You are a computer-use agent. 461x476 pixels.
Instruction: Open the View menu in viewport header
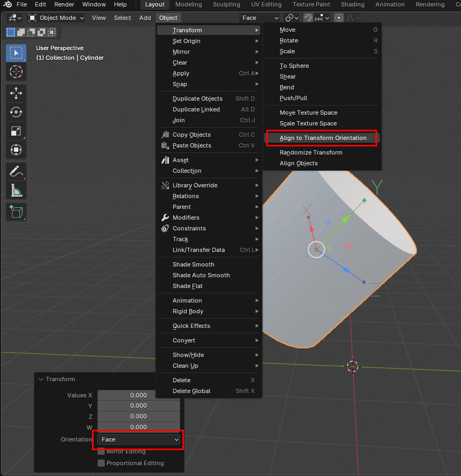pyautogui.click(x=99, y=18)
